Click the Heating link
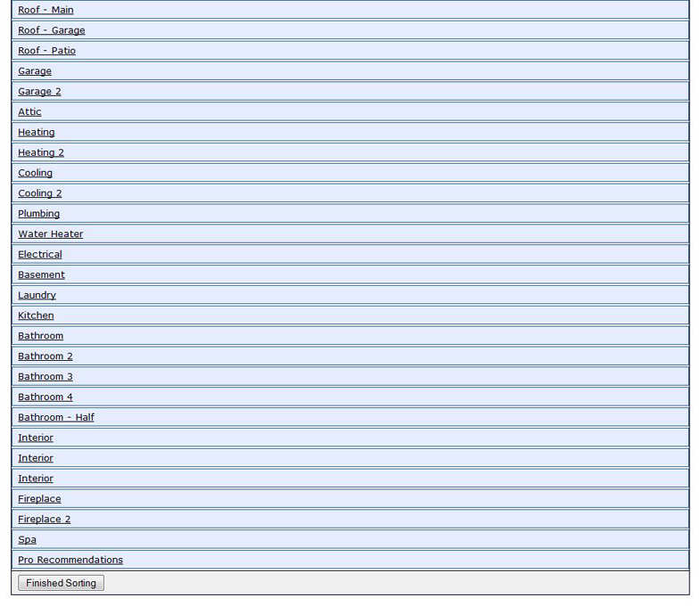Viewport: 700px width, 606px height. pyautogui.click(x=37, y=132)
